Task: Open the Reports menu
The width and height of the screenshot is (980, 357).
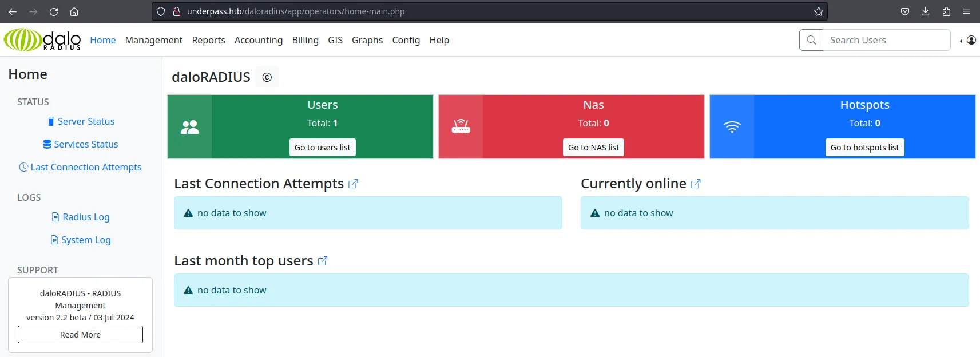Action: [x=209, y=40]
